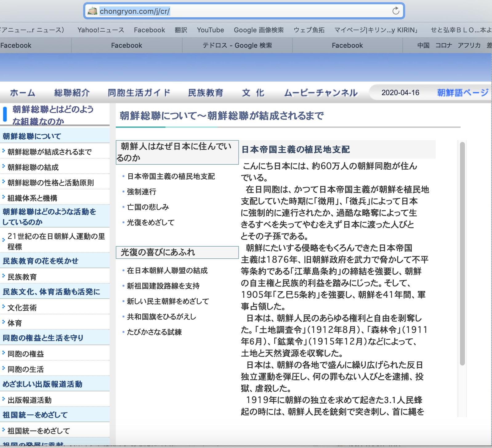Viewport: 492px width, 448px height.
Task: Click heading 朝鮮人はなぜ日本に住んでいるのか
Action: click(x=177, y=152)
